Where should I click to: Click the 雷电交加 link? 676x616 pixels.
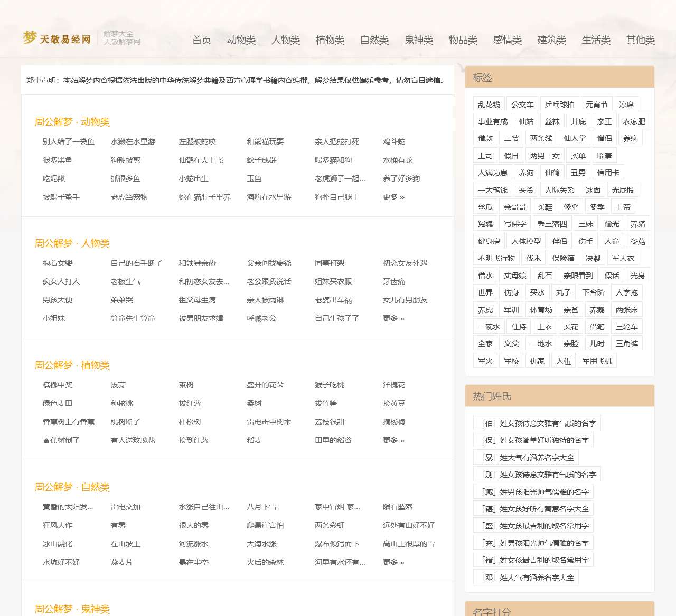click(126, 507)
